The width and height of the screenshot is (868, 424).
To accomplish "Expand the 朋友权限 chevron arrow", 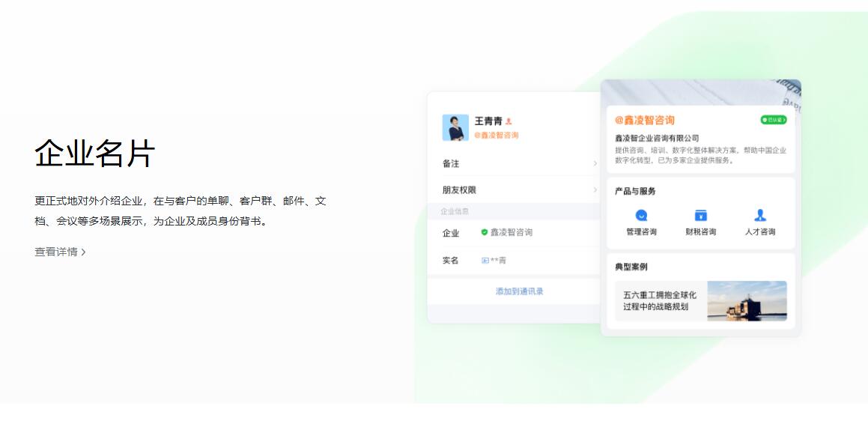I will point(595,190).
